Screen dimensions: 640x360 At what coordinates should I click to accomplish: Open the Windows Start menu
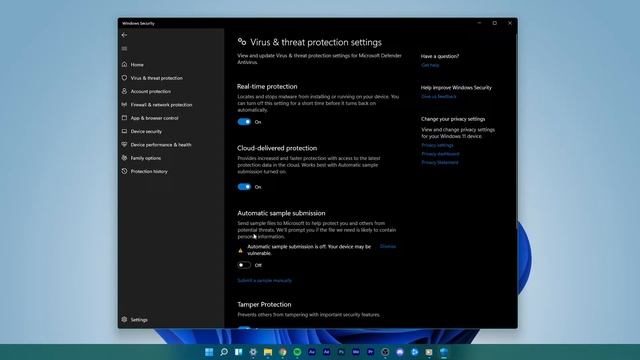(x=209, y=352)
